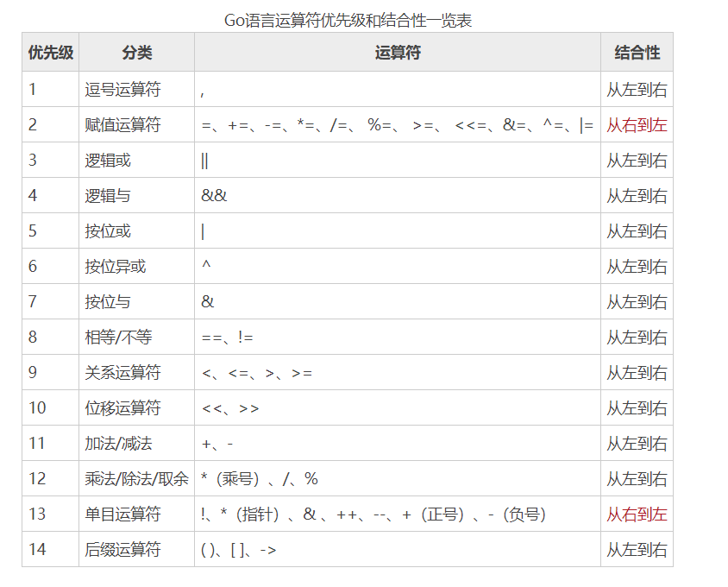The width and height of the screenshot is (728, 587).
Task: Click priority number 3 in the 逻辑或 row
Action: 33,160
